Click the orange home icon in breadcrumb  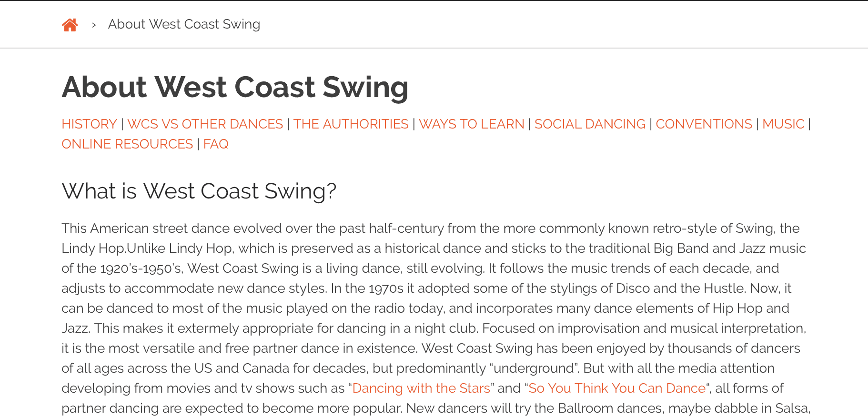[x=70, y=25]
